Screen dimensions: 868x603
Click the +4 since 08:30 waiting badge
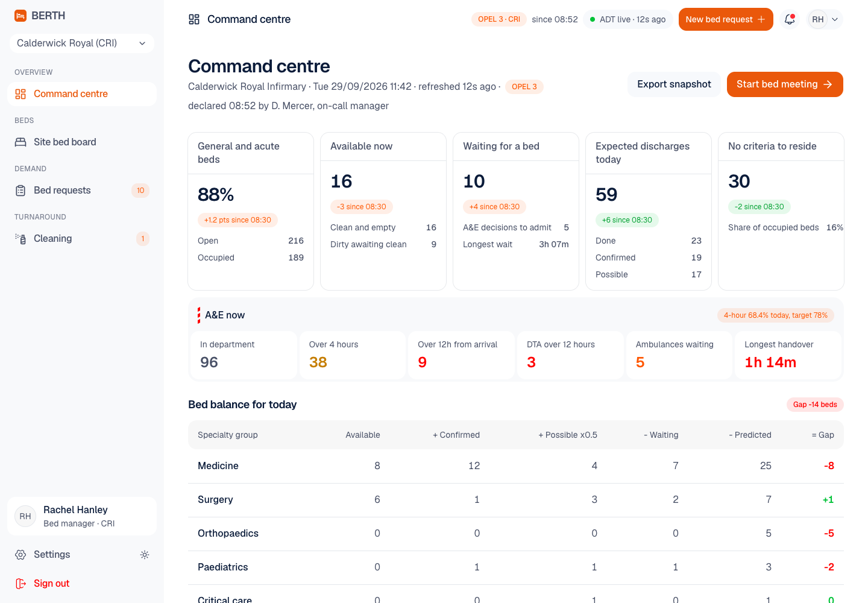pos(494,207)
